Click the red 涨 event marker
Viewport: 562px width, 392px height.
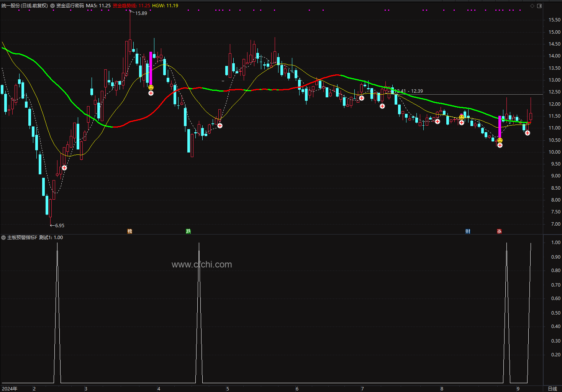point(499,231)
